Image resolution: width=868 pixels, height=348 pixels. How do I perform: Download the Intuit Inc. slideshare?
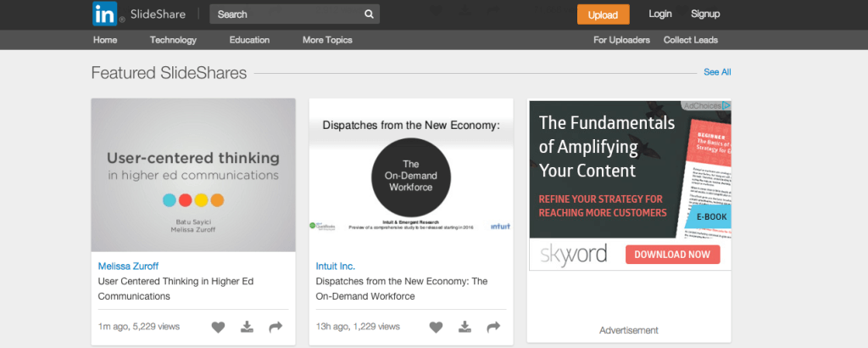[465, 327]
